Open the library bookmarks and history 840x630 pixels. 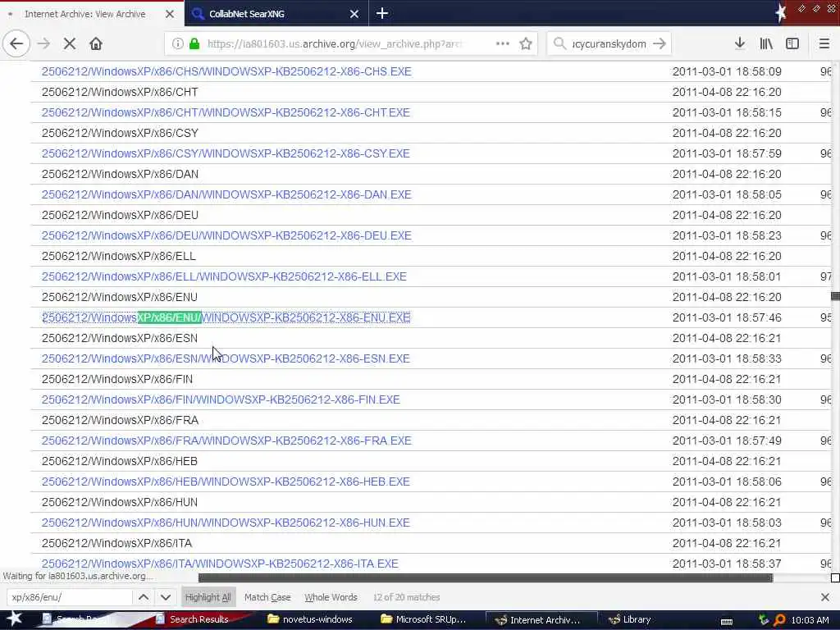tap(766, 44)
